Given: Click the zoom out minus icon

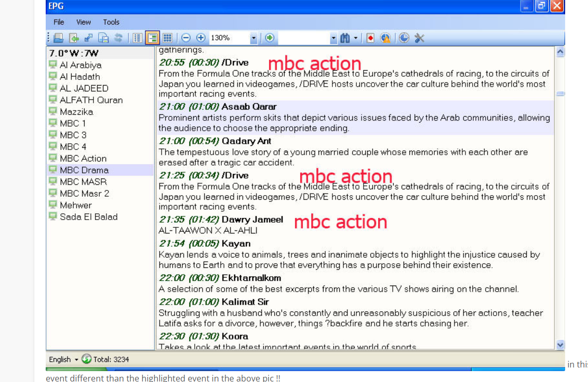Looking at the screenshot, I should tap(186, 38).
